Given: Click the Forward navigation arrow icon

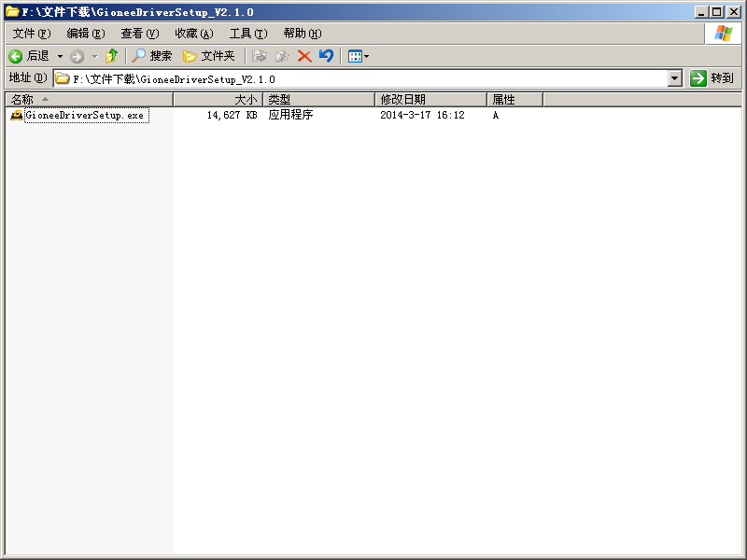Looking at the screenshot, I should (x=77, y=57).
